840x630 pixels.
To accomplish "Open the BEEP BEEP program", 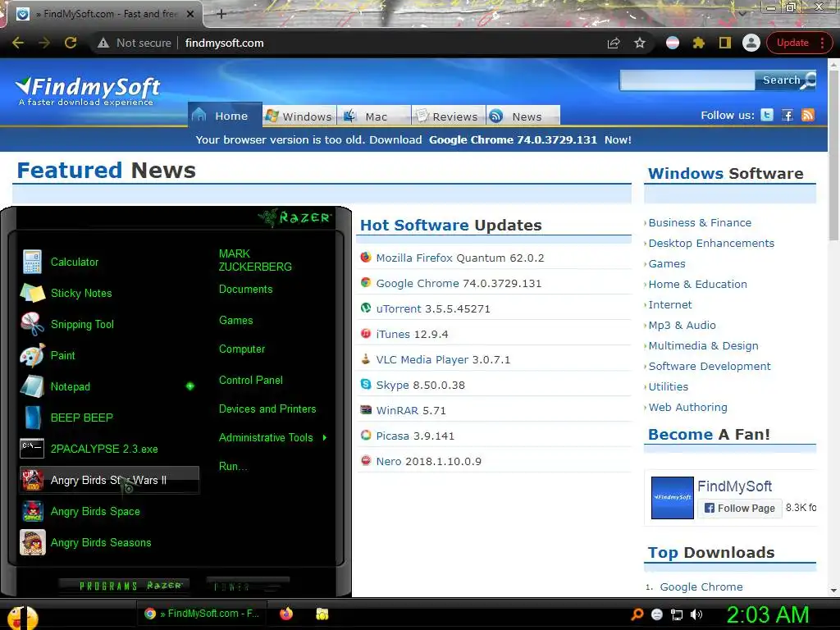I will click(x=107, y=418).
